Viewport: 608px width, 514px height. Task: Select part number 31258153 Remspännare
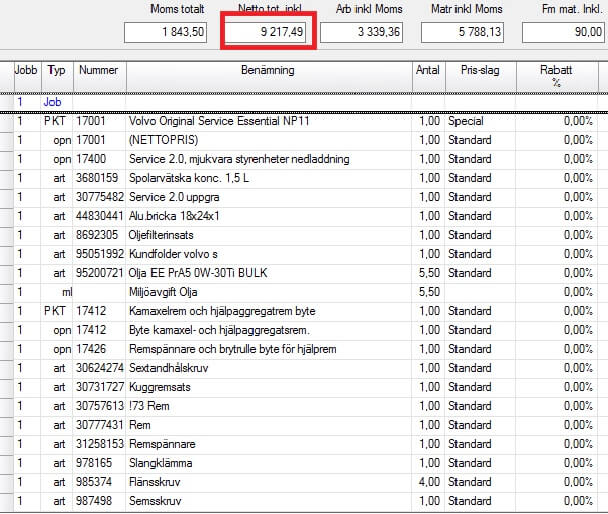[x=100, y=444]
